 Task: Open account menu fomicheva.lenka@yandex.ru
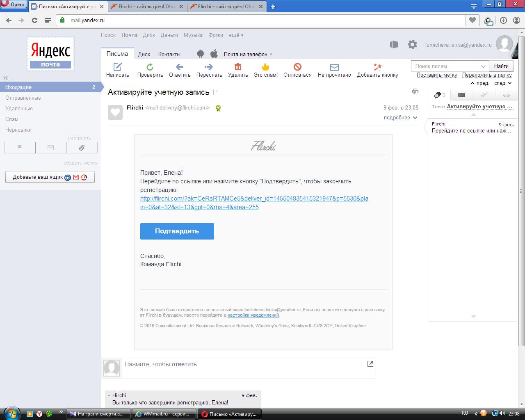click(x=458, y=45)
